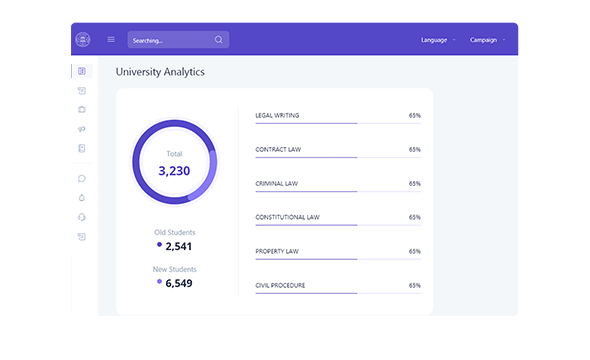Open the notebook sidebar icon
This screenshot has height=360, width=590.
(x=82, y=148)
